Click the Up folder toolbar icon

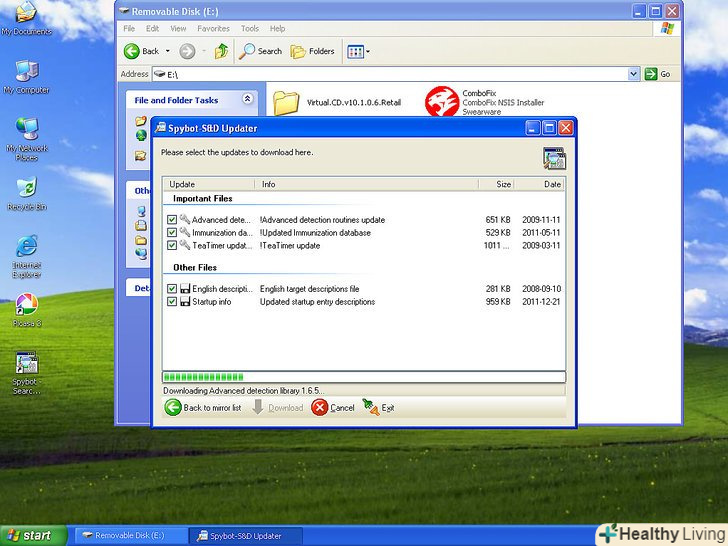click(x=221, y=51)
